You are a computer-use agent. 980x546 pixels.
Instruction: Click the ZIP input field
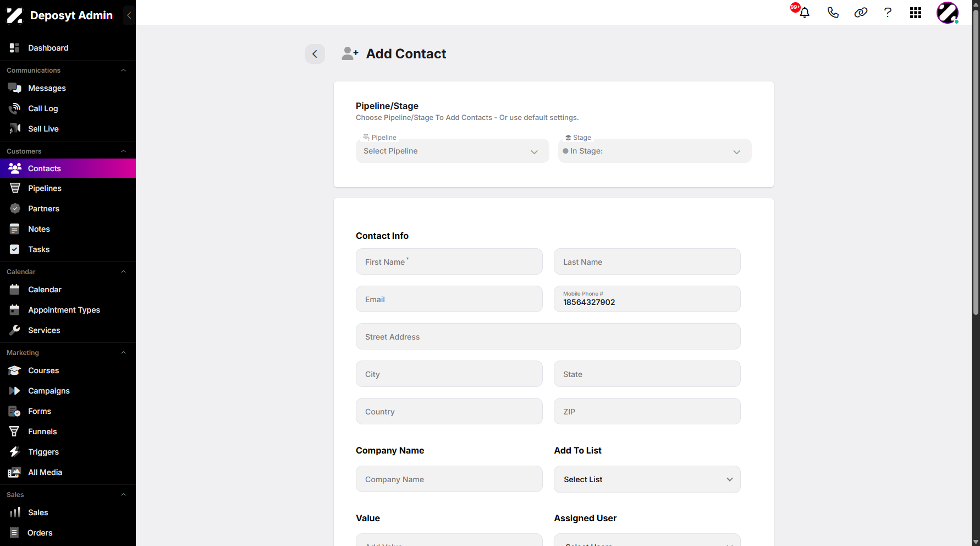647,411
